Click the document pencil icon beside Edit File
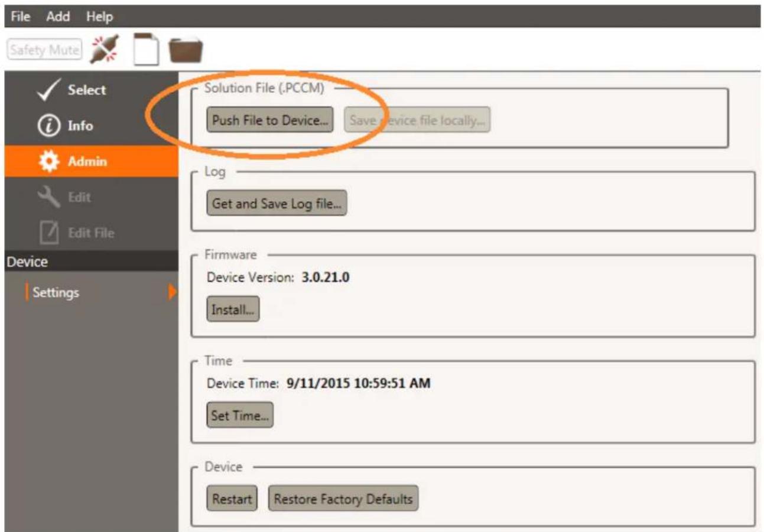 tap(50, 232)
